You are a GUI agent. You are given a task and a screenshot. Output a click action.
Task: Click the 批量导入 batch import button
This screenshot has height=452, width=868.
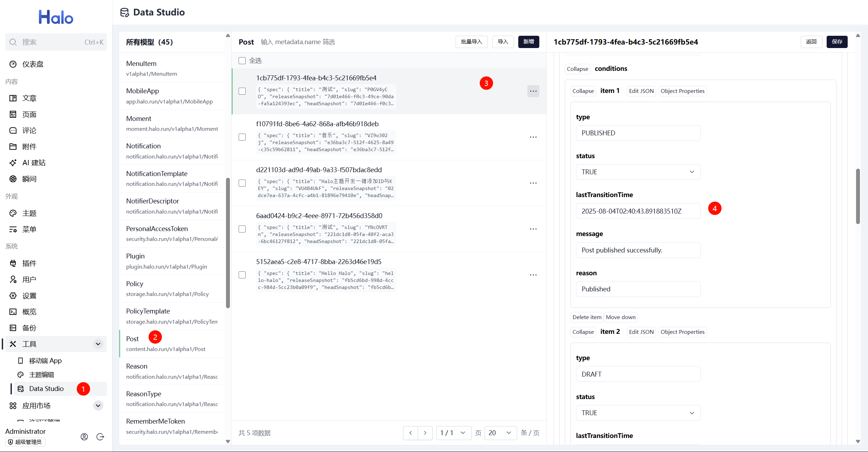471,42
